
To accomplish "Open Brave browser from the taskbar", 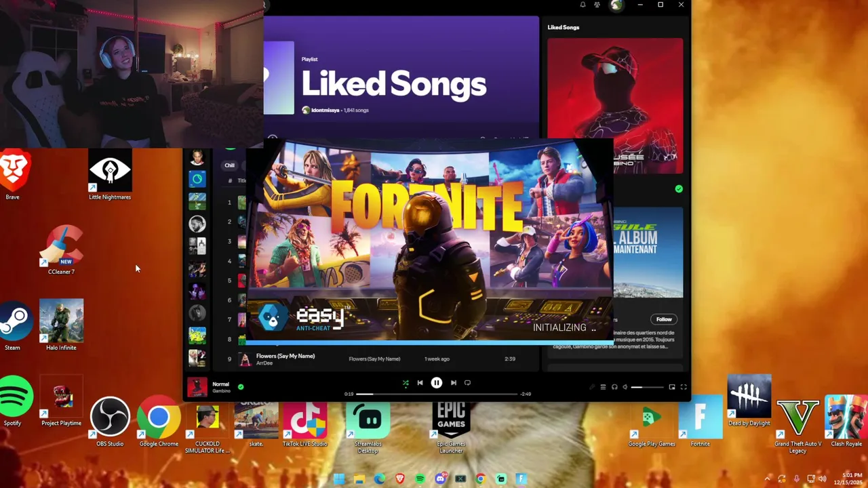I will (400, 479).
